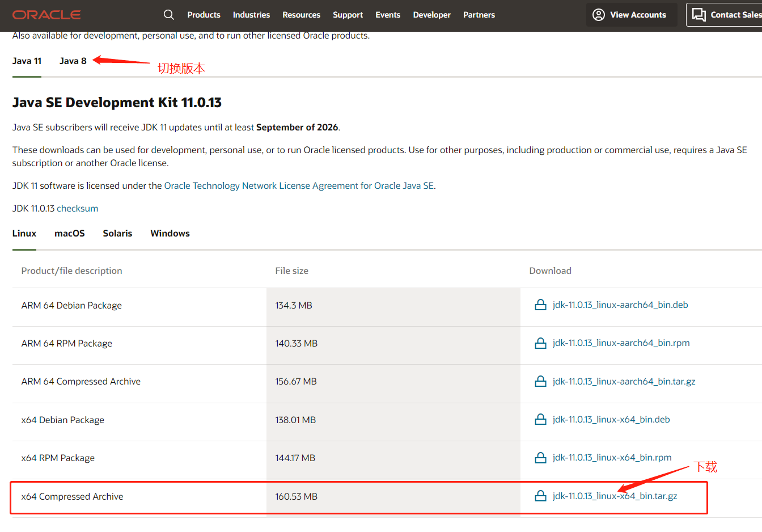Screen dimensions: 762x532
Task: Click the File size column header
Action: pyautogui.click(x=292, y=271)
